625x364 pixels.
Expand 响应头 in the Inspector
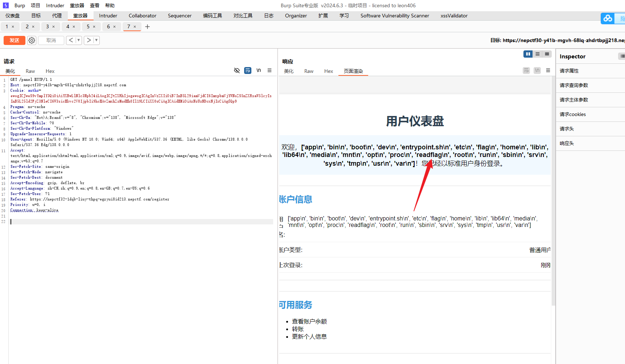pyautogui.click(x=567, y=143)
